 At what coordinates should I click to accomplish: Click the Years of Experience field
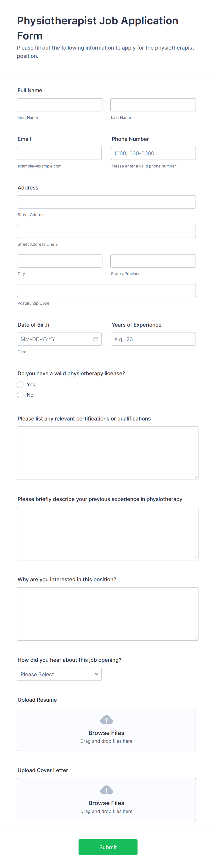pyautogui.click(x=153, y=339)
